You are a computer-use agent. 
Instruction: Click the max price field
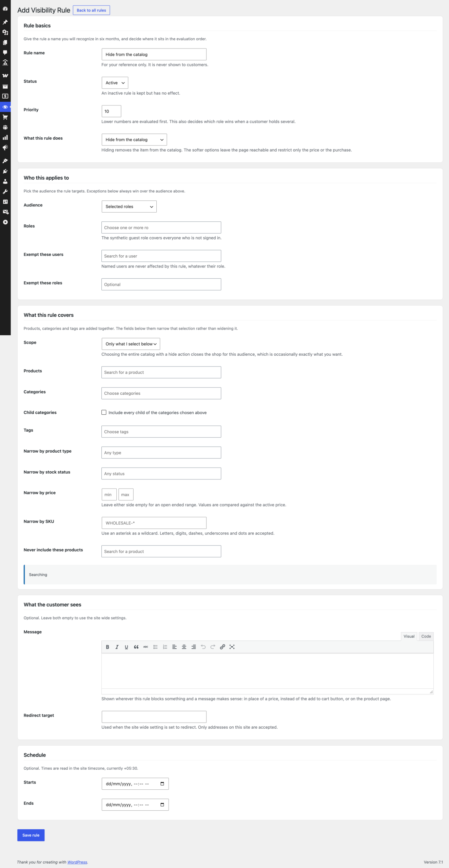126,494
